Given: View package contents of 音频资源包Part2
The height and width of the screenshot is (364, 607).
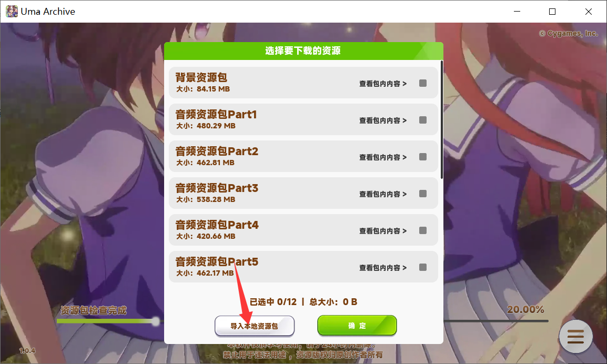Looking at the screenshot, I should coord(383,157).
